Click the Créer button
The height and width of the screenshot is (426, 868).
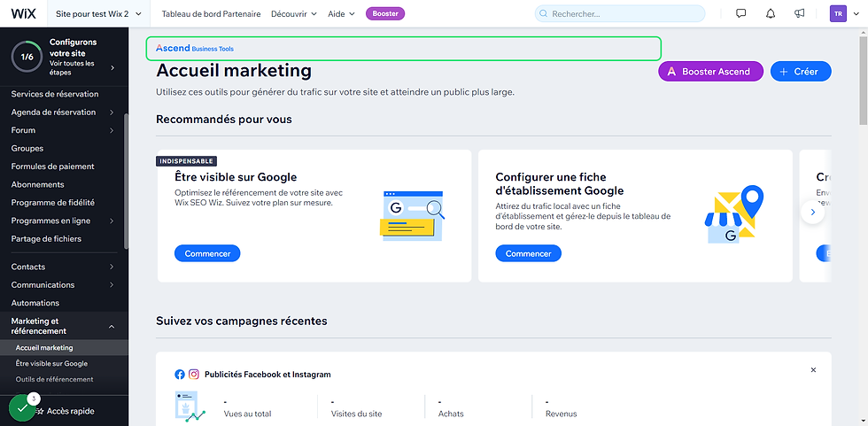click(801, 72)
